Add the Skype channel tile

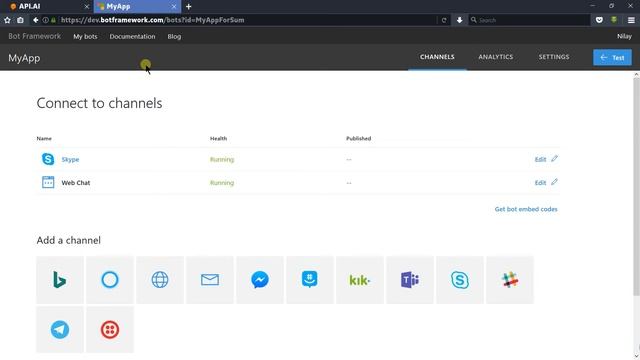(460, 280)
